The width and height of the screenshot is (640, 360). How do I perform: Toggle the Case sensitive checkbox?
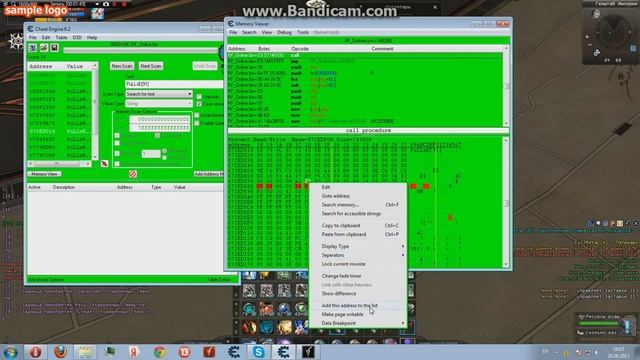[x=199, y=104]
